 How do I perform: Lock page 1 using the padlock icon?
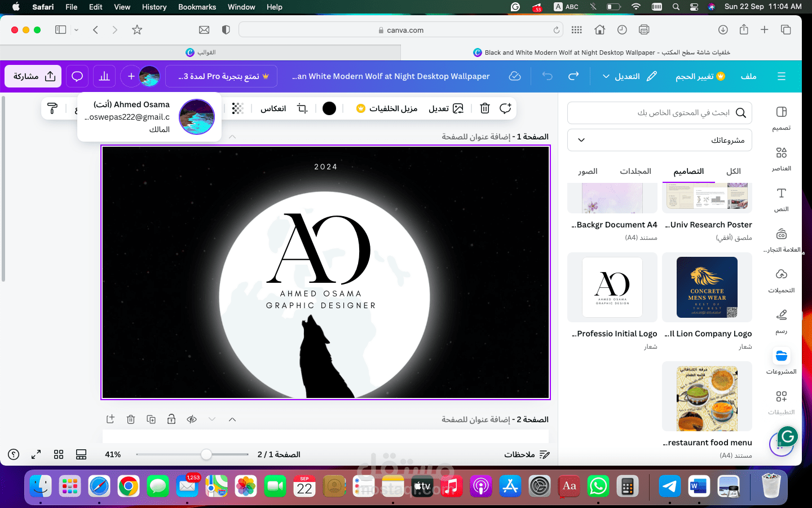171,419
